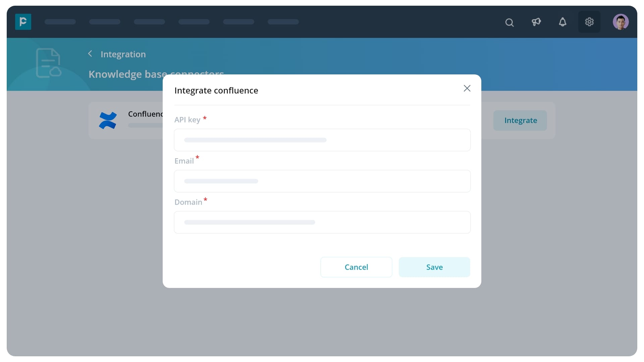The image size is (644, 362).
Task: Click the Email input field
Action: point(322,181)
